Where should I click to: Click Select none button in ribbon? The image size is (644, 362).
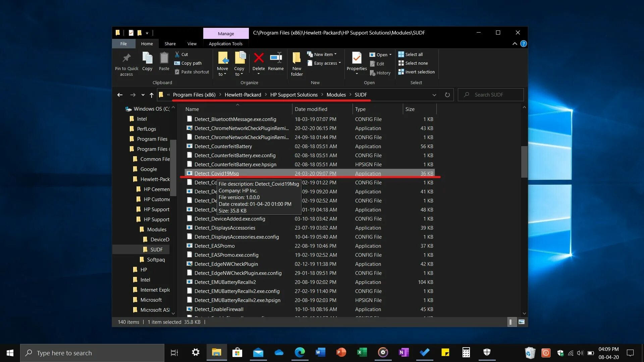(x=417, y=63)
